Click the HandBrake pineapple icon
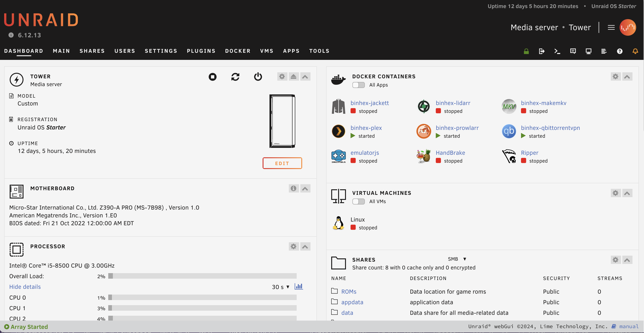Image resolution: width=644 pixels, height=333 pixels. click(x=424, y=156)
